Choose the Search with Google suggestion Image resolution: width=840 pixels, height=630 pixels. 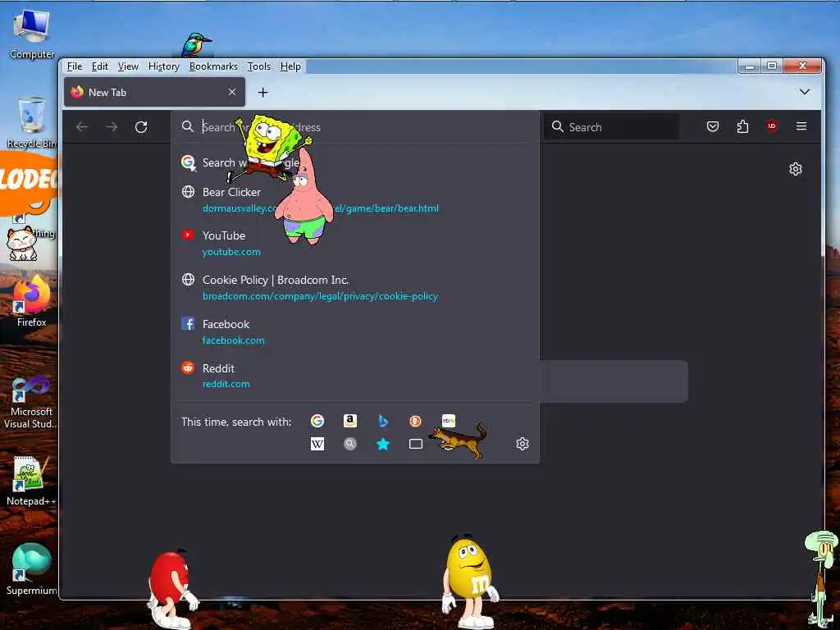point(354,162)
